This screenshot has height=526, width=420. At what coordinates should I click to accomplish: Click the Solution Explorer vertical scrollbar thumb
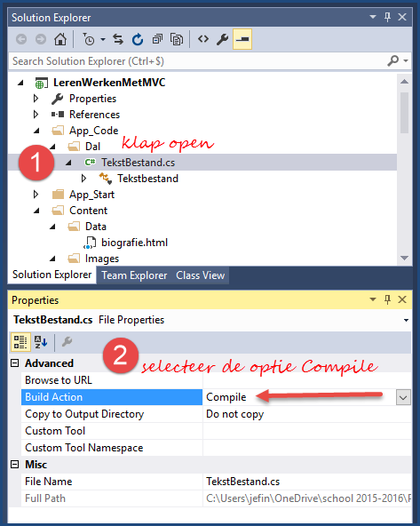(404, 113)
